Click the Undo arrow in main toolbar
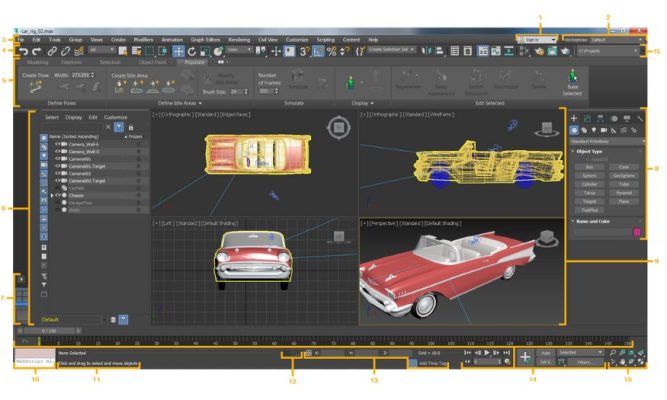Screen dimensions: 667x400 [22, 50]
